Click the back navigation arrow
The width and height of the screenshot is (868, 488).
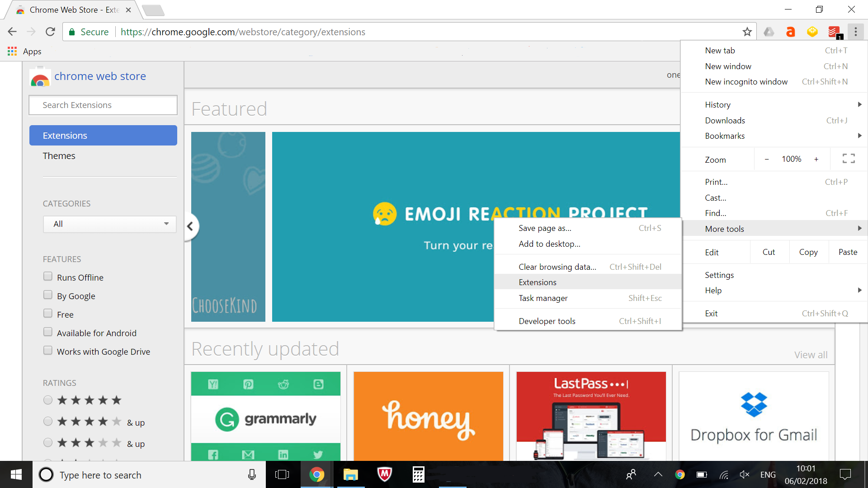click(12, 32)
